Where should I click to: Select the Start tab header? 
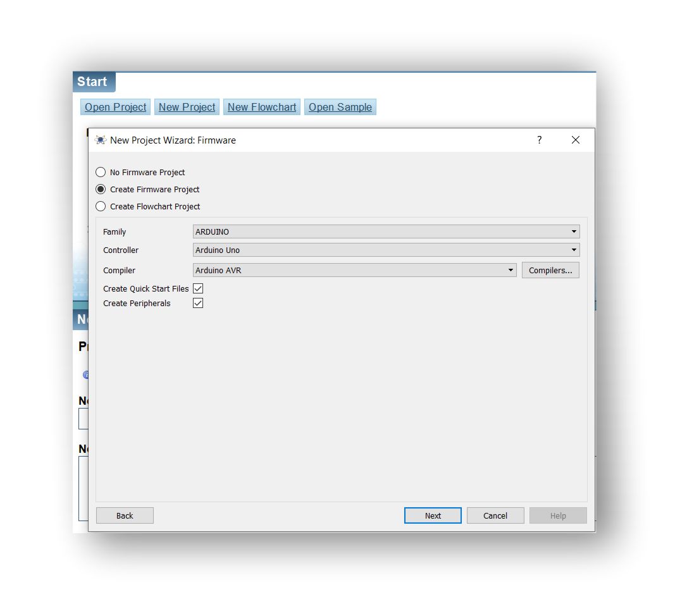pos(94,82)
